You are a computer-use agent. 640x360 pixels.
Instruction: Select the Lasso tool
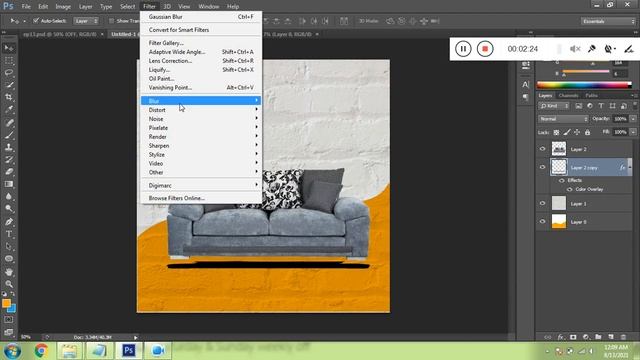tap(9, 73)
